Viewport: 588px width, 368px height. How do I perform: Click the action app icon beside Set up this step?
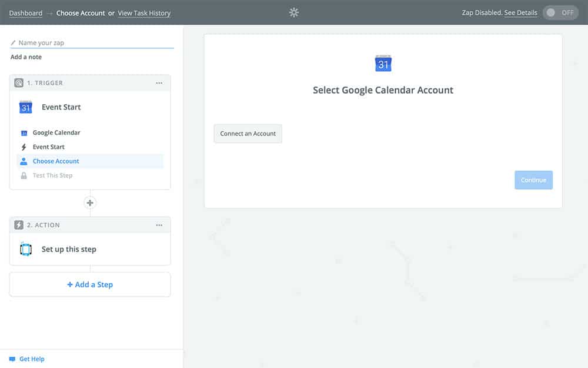click(25, 249)
